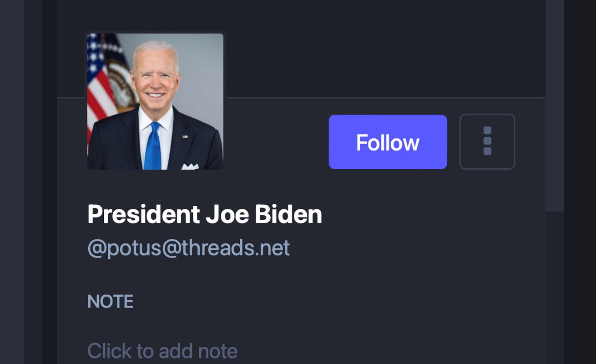Click the American flag in the avatar
Image resolution: width=596 pixels, height=364 pixels.
click(101, 86)
